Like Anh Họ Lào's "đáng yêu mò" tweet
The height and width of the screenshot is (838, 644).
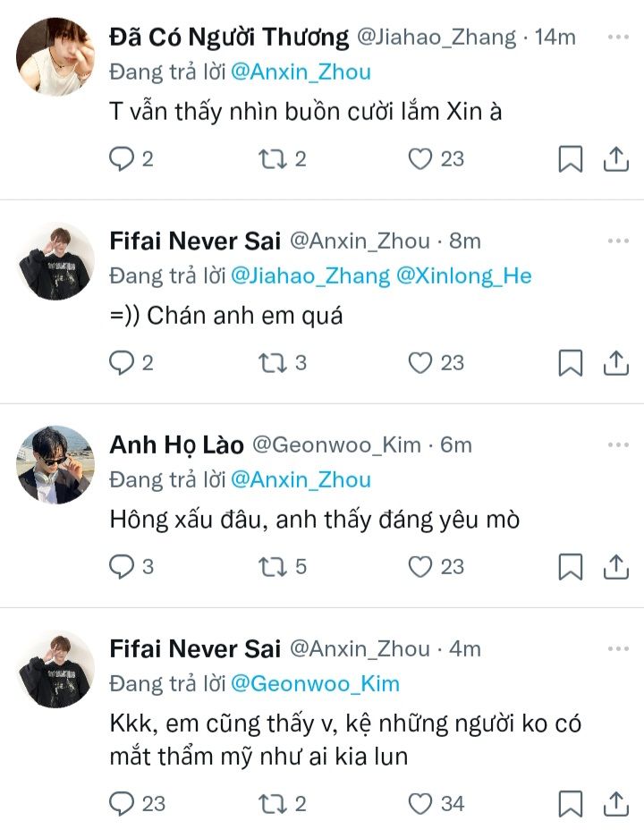click(x=419, y=567)
